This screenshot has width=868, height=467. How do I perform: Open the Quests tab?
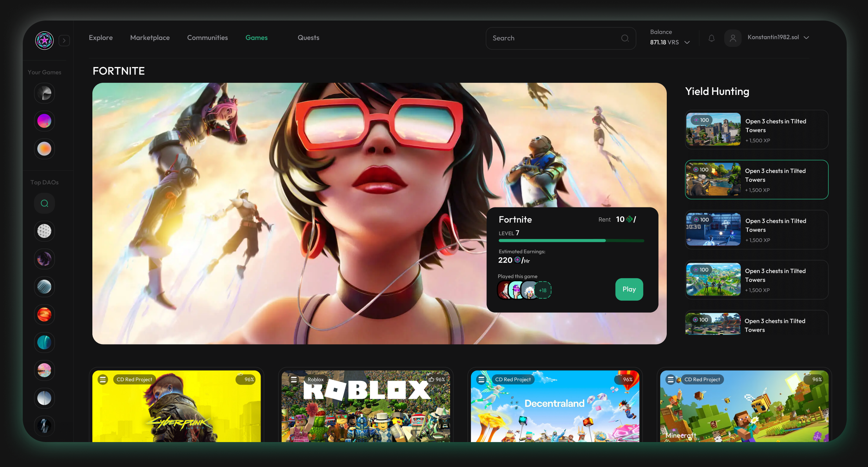click(308, 38)
